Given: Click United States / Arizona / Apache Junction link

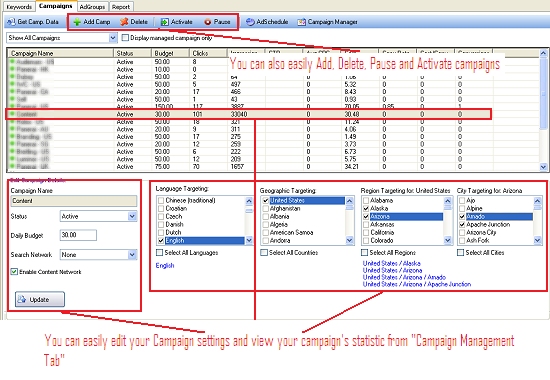Looking at the screenshot, I should click(417, 284).
